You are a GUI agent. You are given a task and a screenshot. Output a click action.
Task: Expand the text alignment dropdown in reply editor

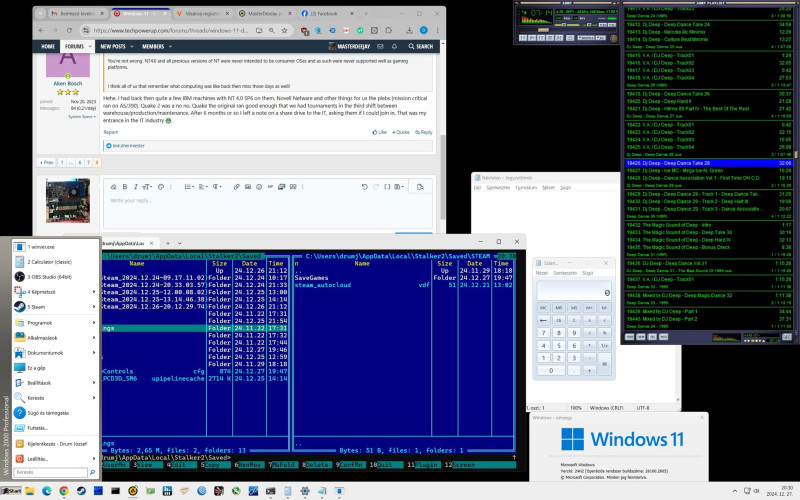coord(203,187)
